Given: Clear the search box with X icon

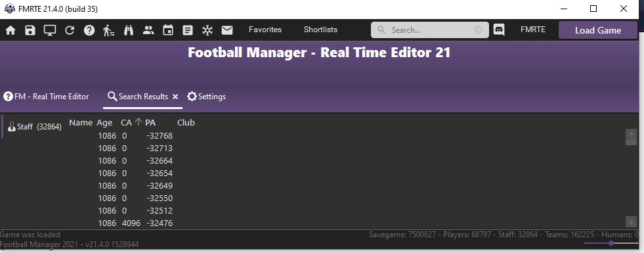Looking at the screenshot, I should click(478, 30).
